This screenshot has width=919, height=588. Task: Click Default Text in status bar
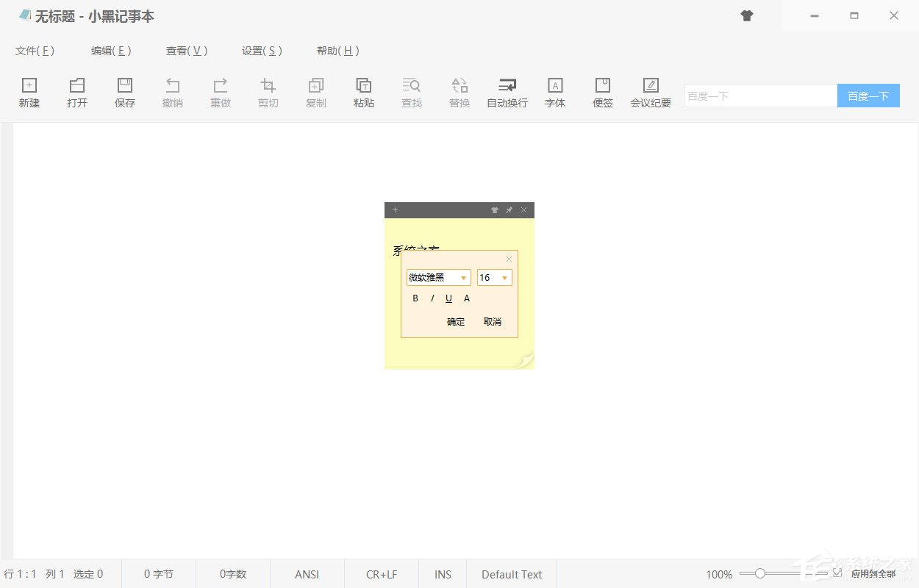click(512, 574)
